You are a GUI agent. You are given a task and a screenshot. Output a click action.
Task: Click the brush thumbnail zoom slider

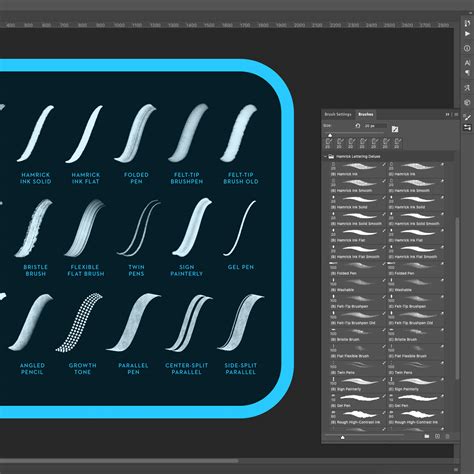coord(342,437)
